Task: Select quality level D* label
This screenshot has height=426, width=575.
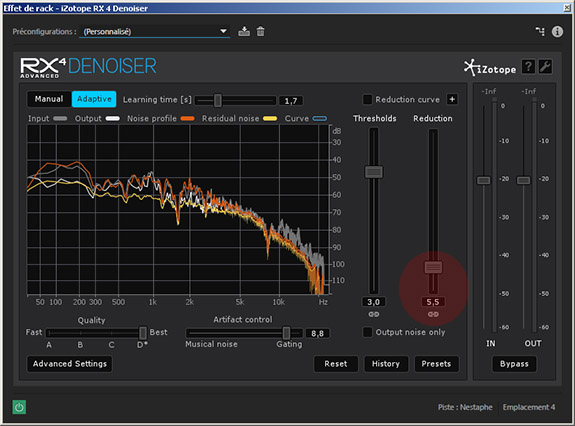Action: (142, 345)
